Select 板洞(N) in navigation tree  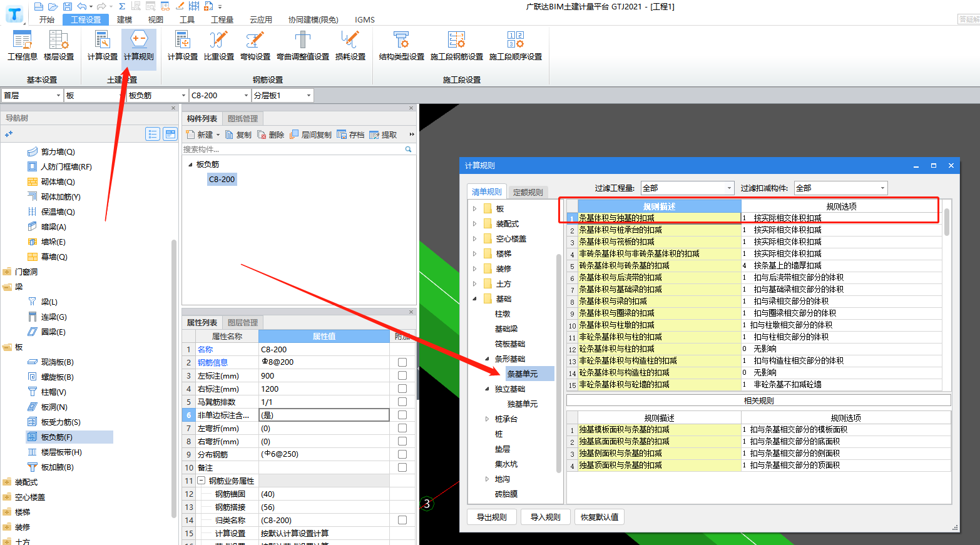point(48,407)
